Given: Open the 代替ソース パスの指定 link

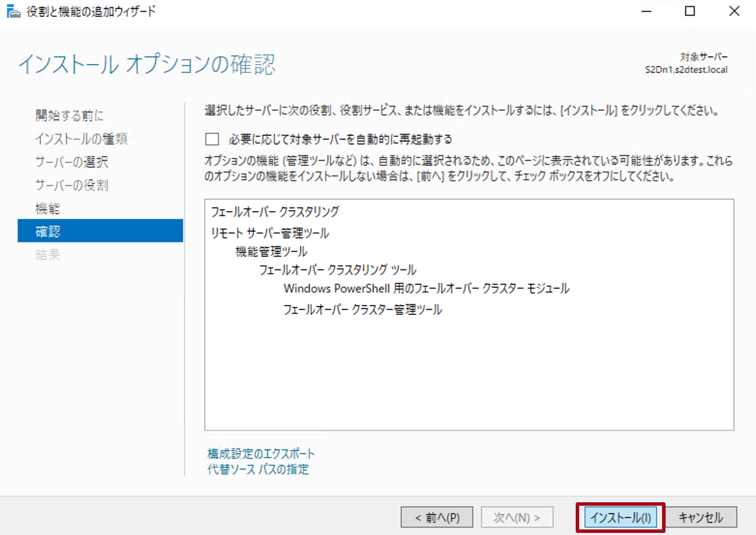Looking at the screenshot, I should pos(258,469).
